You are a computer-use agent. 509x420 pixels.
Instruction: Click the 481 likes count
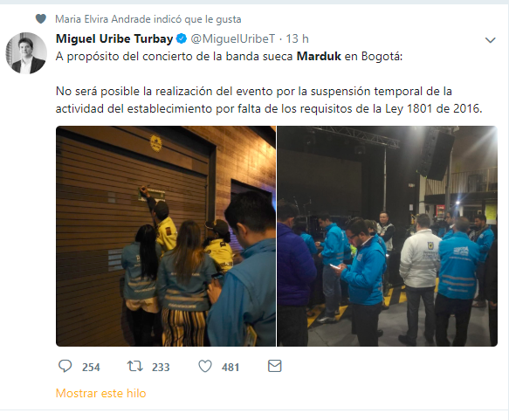tap(230, 367)
